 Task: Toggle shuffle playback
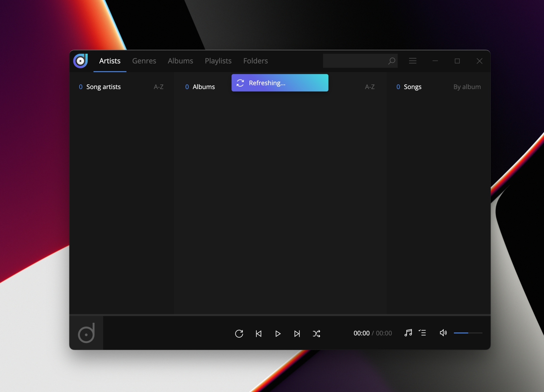point(316,333)
